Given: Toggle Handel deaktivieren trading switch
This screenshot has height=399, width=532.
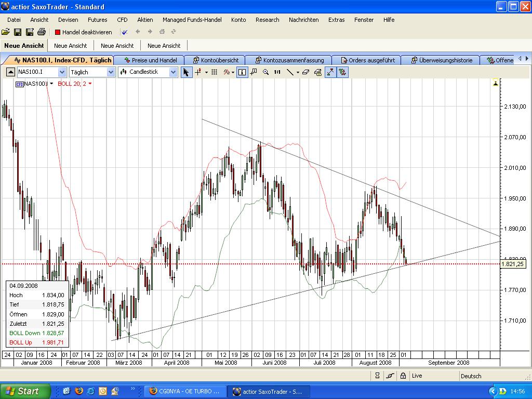Looking at the screenshot, I should pos(83,32).
